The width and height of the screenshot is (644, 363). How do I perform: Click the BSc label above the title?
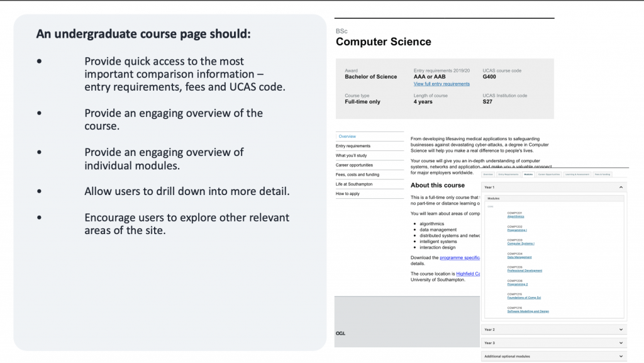(x=341, y=31)
